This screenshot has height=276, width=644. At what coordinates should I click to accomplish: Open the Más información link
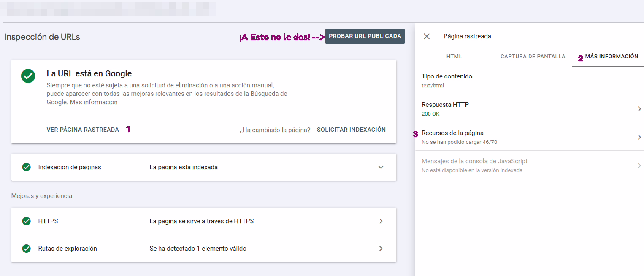94,102
